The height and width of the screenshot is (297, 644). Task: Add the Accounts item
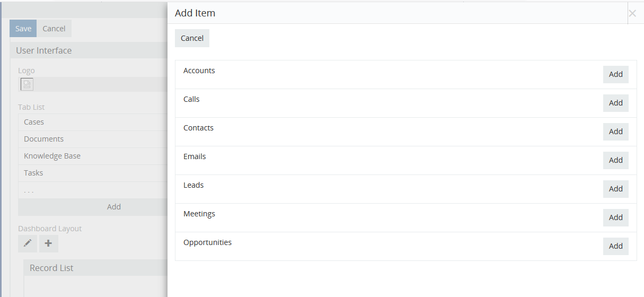(615, 74)
